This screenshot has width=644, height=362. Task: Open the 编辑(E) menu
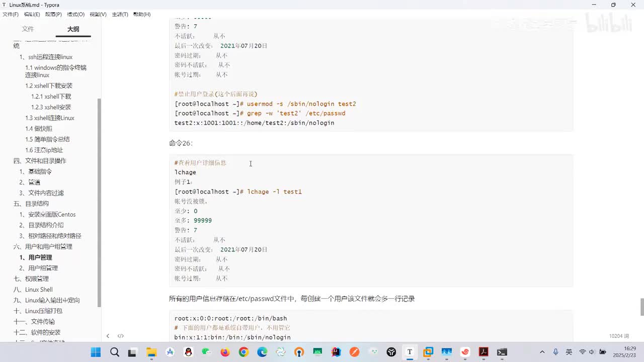[x=32, y=14]
